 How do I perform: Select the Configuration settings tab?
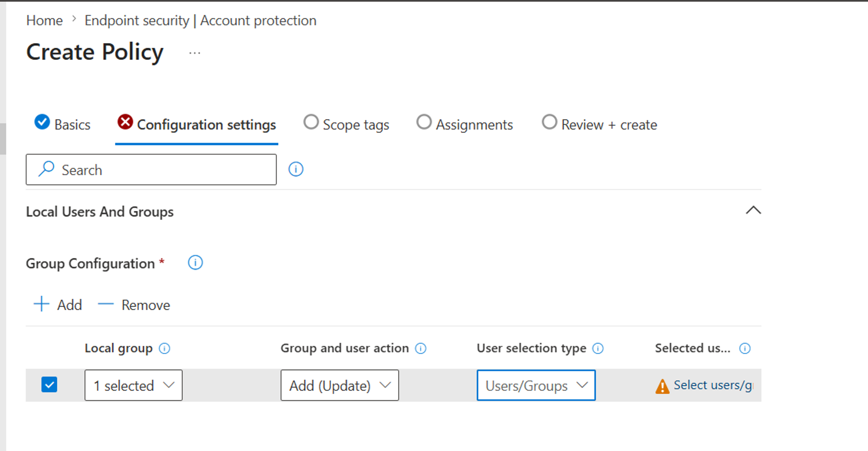click(x=196, y=124)
